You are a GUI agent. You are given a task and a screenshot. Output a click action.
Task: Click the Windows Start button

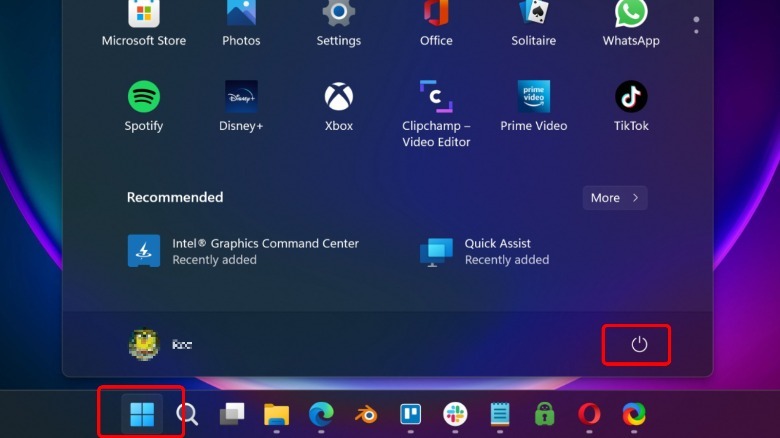click(x=142, y=414)
